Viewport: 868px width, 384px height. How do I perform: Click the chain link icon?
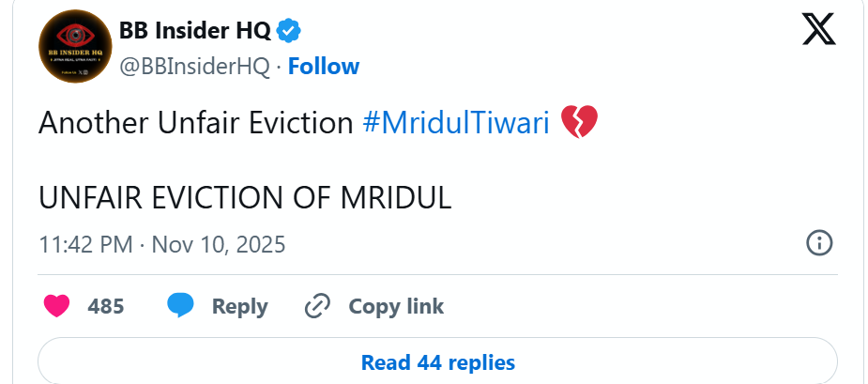(x=318, y=306)
